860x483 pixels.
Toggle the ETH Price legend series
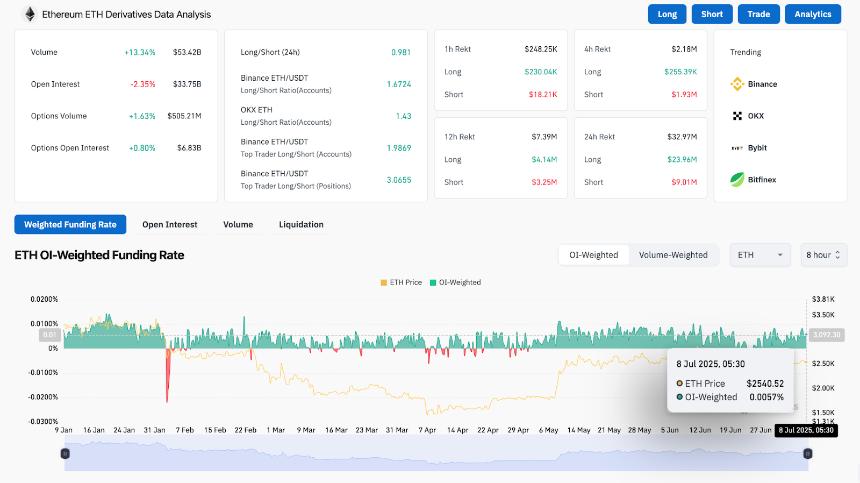coord(400,283)
